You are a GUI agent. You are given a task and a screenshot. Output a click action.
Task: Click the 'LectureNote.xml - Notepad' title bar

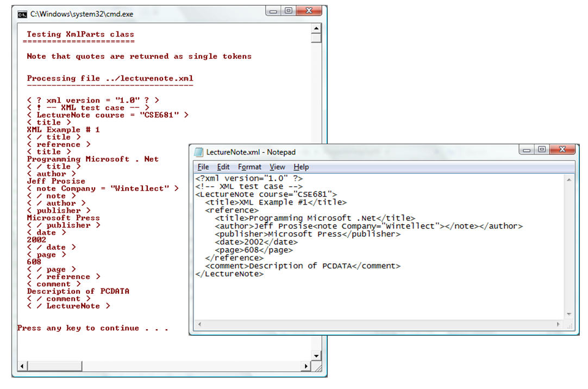[251, 152]
